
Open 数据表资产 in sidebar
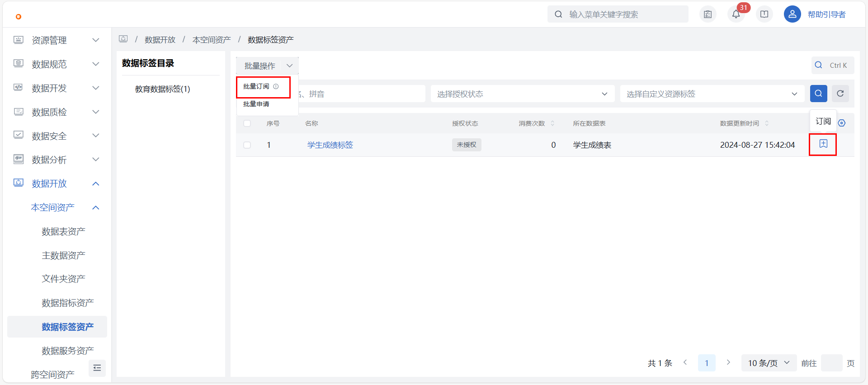[x=63, y=231]
